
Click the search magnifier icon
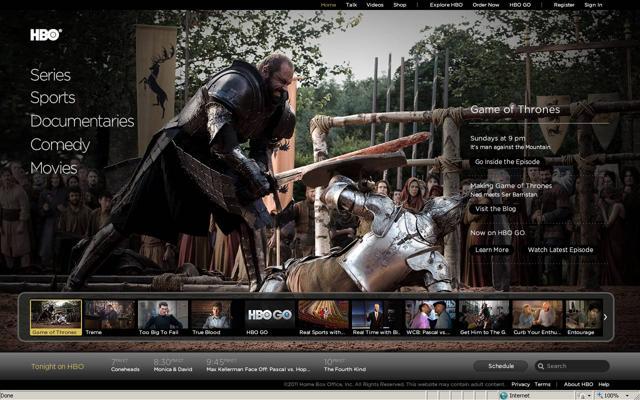coord(541,366)
